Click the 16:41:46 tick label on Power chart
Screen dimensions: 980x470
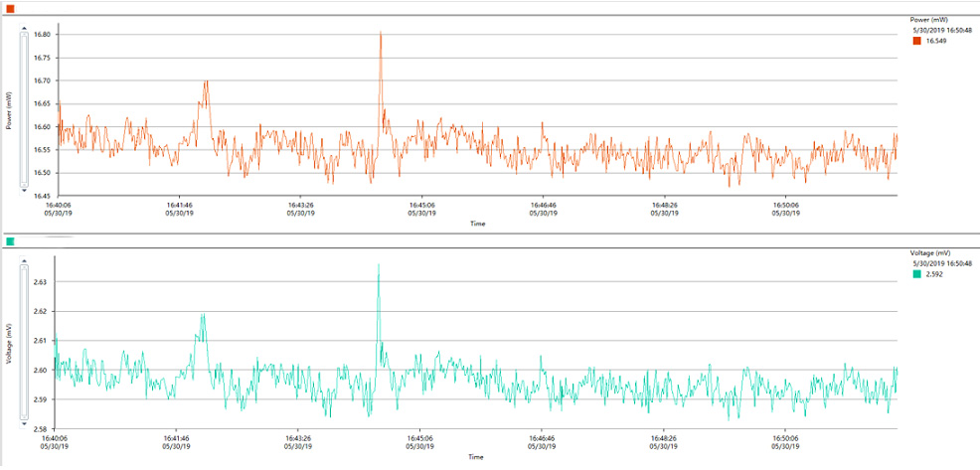pos(179,207)
